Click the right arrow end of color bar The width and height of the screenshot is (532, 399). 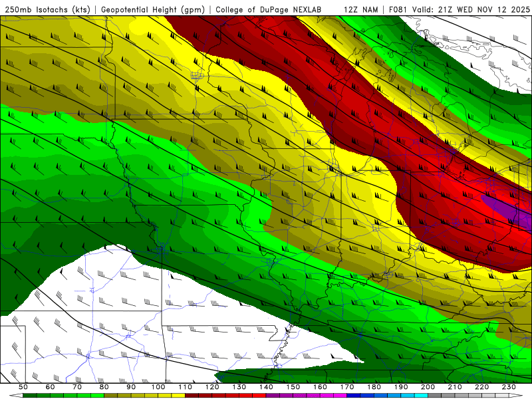point(516,396)
